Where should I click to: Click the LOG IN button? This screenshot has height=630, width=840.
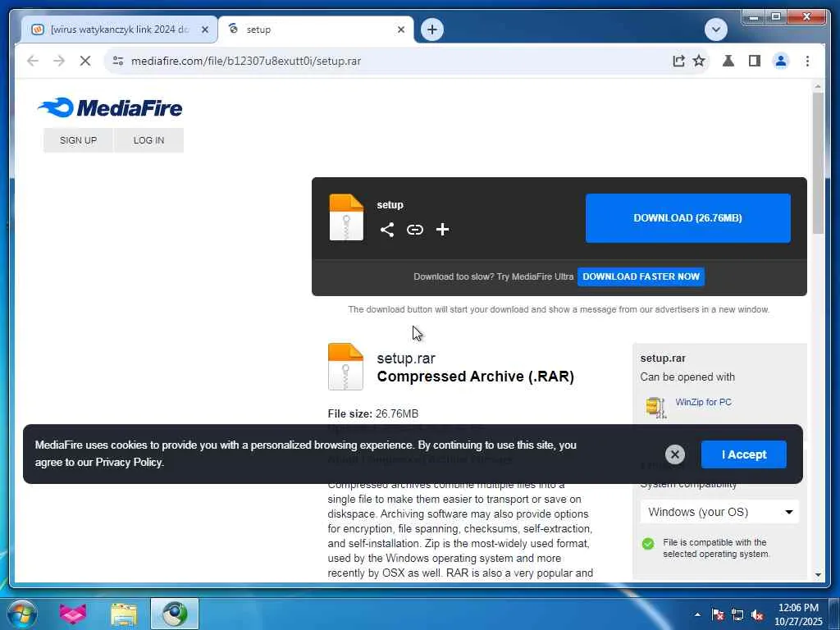click(x=149, y=140)
